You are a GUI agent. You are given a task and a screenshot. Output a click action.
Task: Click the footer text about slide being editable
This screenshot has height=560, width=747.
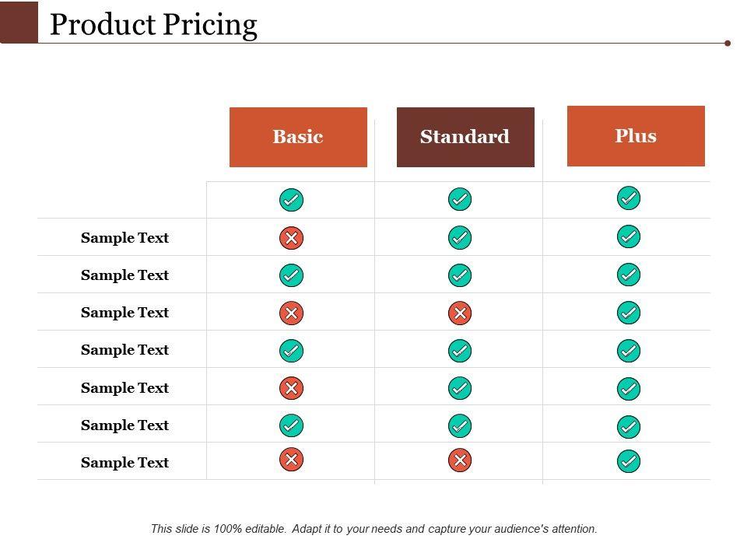pos(373,529)
